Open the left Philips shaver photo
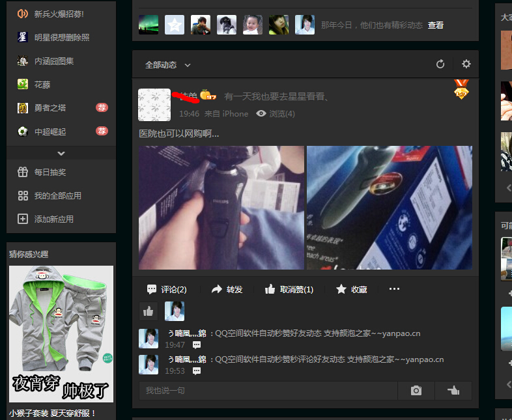This screenshot has height=420, width=512. coord(221,207)
